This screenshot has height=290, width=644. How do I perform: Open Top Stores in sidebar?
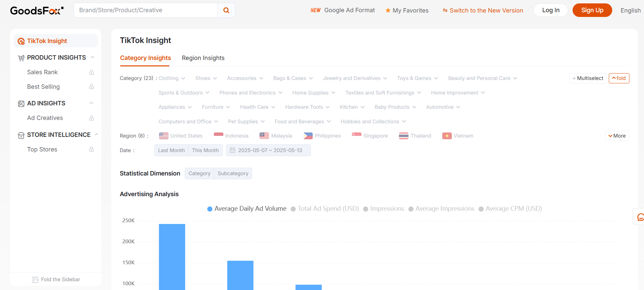pyautogui.click(x=42, y=149)
